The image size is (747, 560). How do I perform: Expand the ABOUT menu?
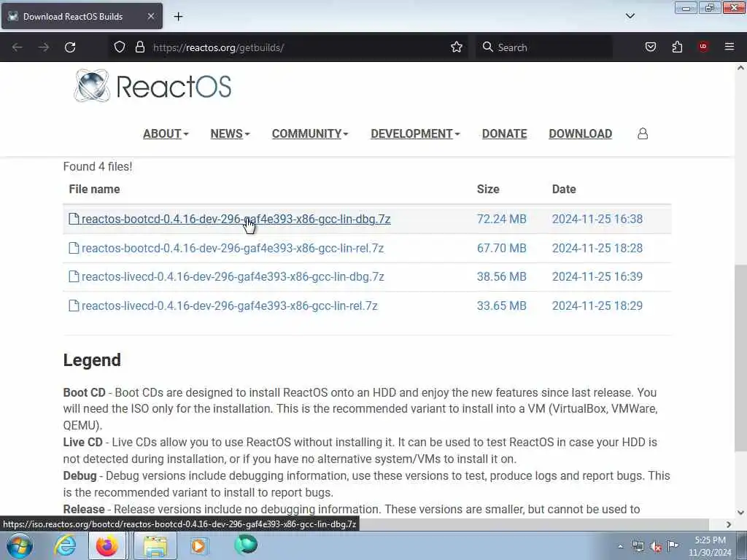coord(166,134)
